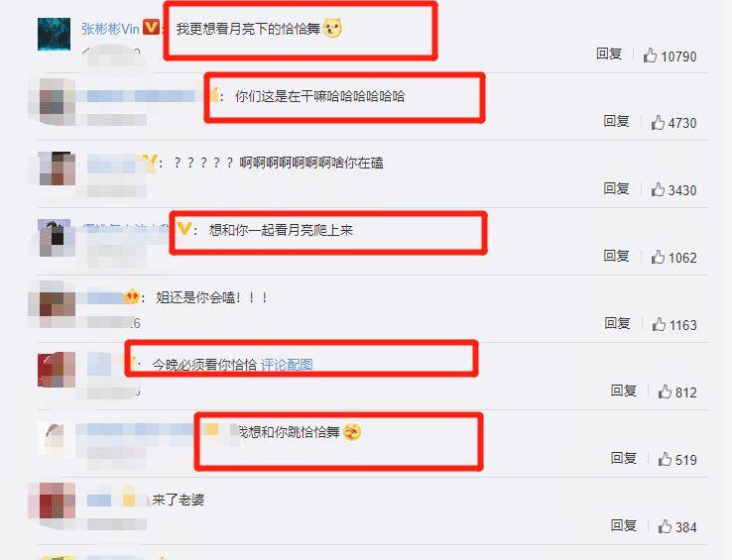Reply to the 10790-like comment
This screenshot has width=732, height=560.
(x=609, y=55)
